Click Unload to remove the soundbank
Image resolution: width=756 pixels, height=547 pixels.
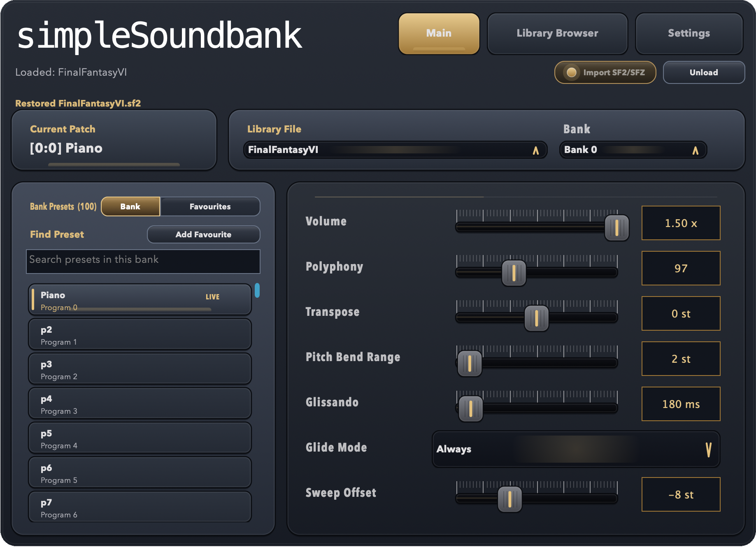(704, 72)
